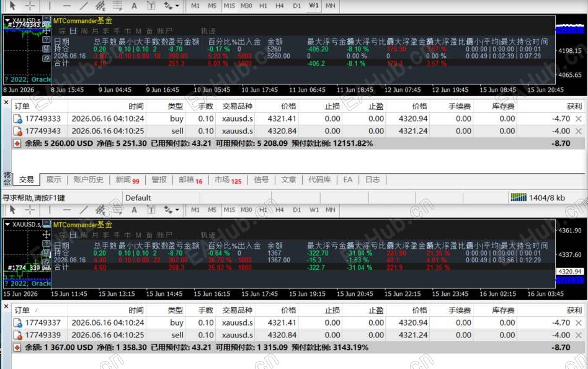Switch lower chart to M5 timeframe
The image size is (588, 369).
tap(212, 210)
